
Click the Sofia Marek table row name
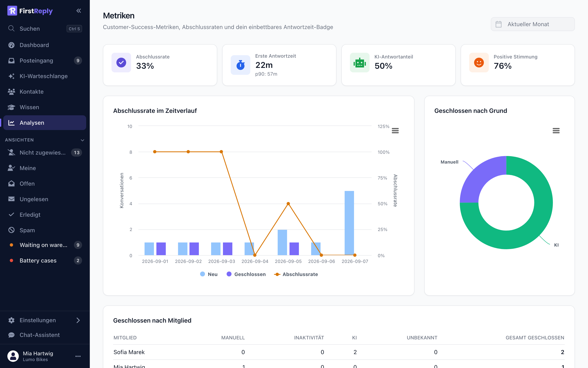click(129, 352)
